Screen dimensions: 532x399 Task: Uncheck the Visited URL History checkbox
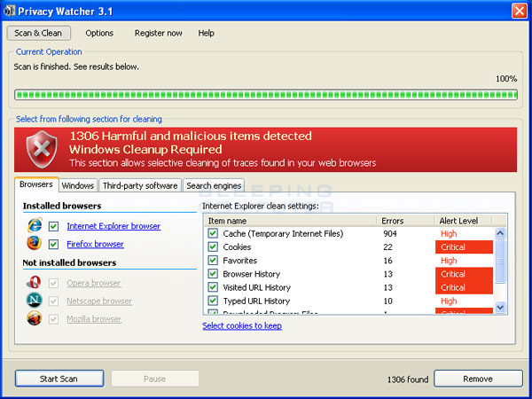(x=213, y=287)
